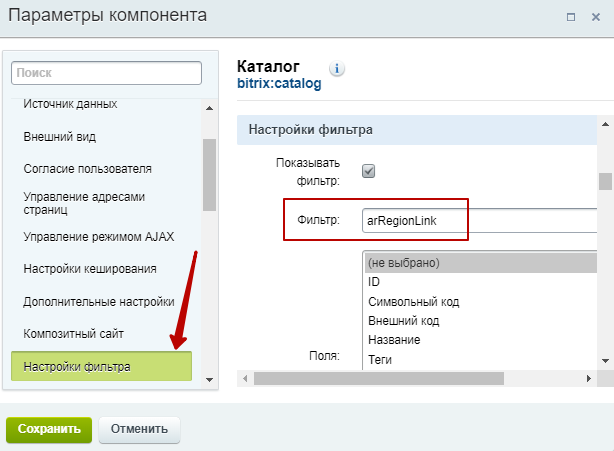Click the left menu scroll-down arrow
Viewport: 614px width, 451px height.
coord(209,379)
